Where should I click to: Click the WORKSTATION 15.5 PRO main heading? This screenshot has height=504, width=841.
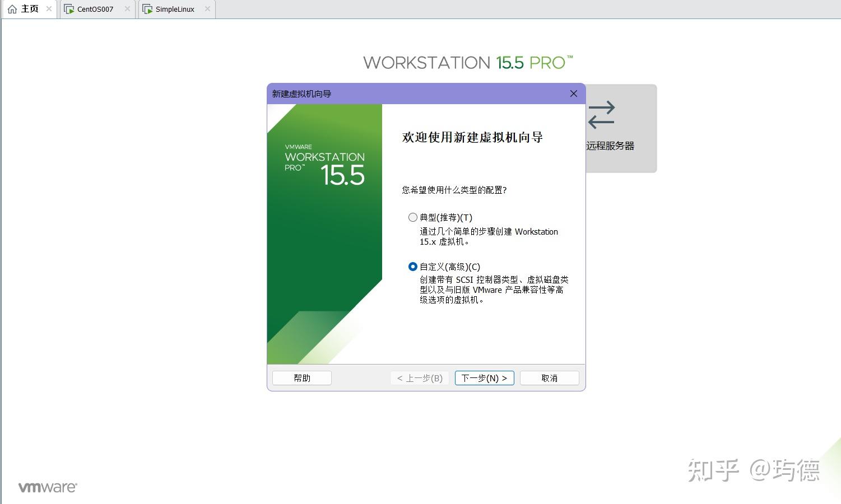468,62
